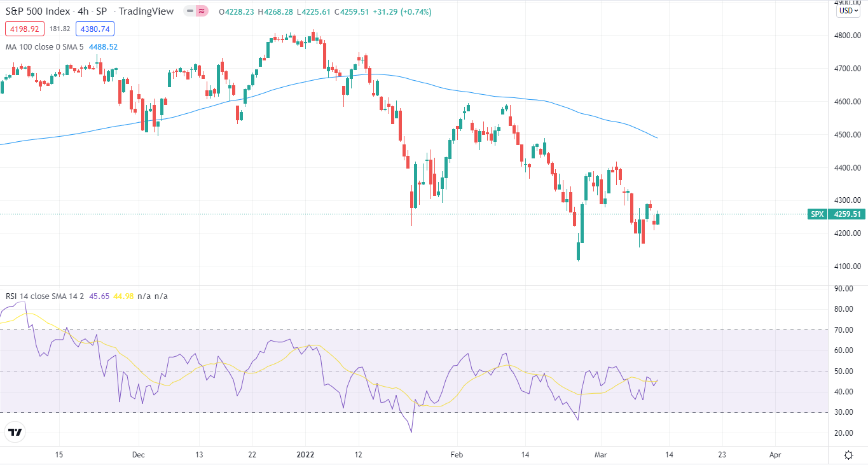868x465 pixels.
Task: Click the close value C4259.51
Action: point(352,11)
